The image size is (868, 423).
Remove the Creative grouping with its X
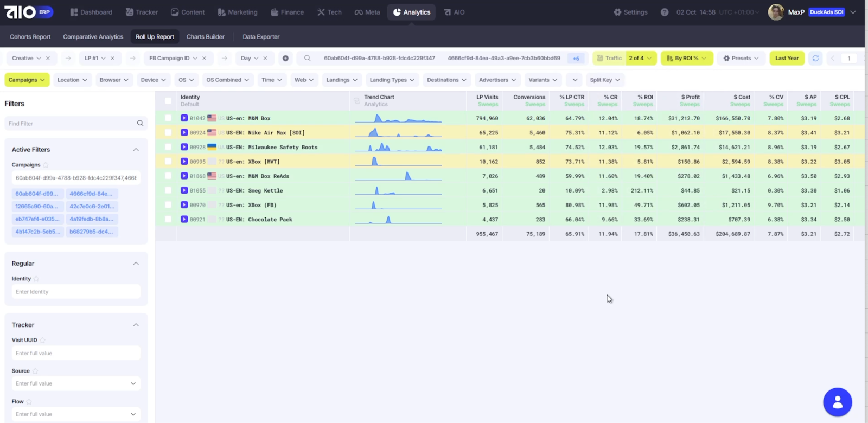point(48,58)
